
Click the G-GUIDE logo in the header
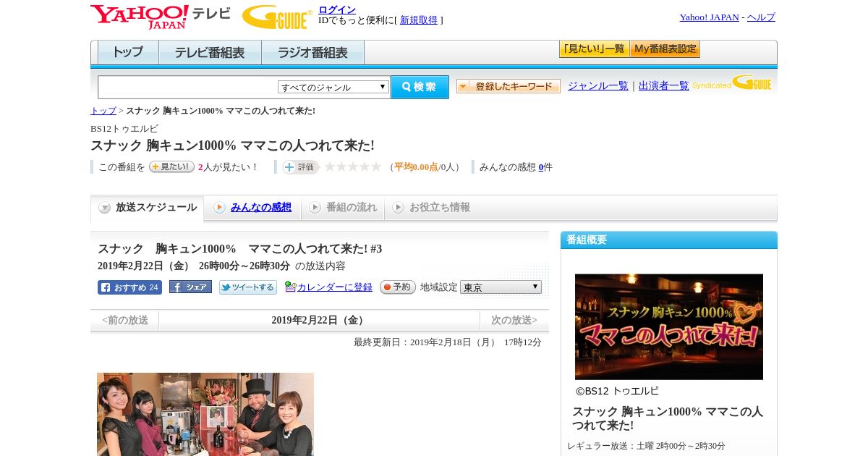click(277, 17)
